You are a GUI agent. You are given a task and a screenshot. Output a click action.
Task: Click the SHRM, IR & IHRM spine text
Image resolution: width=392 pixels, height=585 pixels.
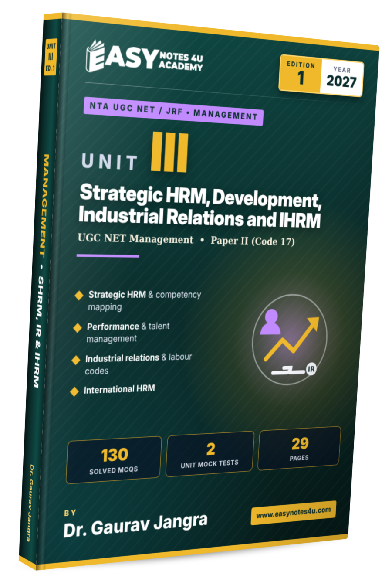pos(39,332)
